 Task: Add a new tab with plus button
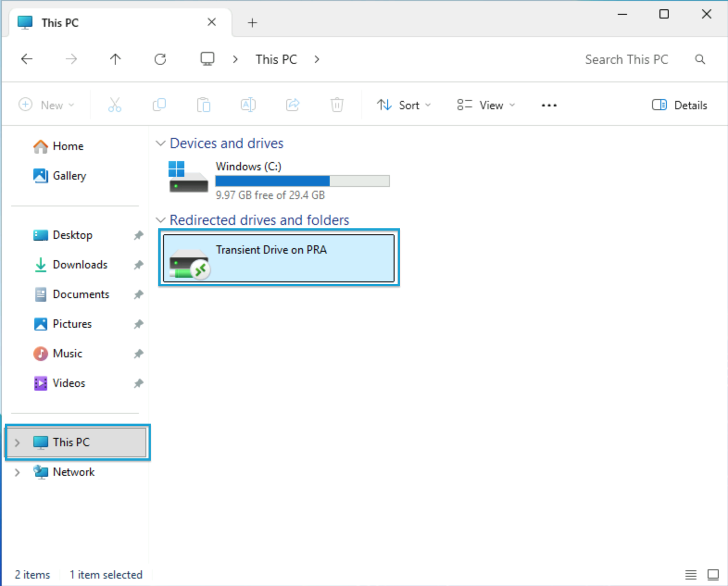tap(252, 23)
